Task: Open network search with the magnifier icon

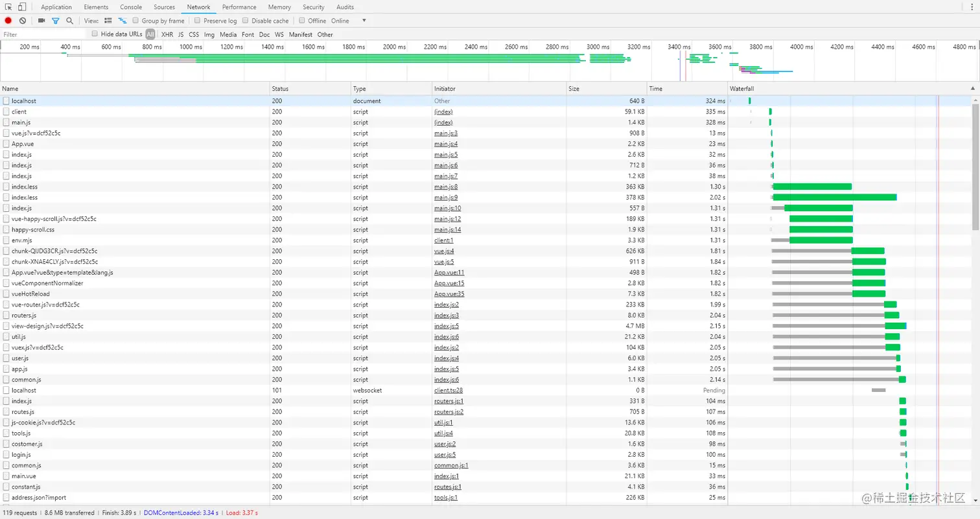Action: tap(69, 21)
